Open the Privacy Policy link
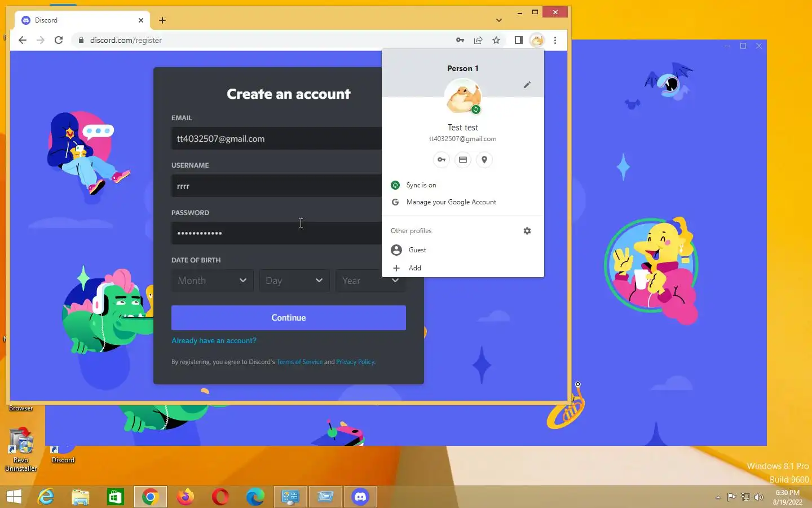This screenshot has width=812, height=508. [355, 362]
